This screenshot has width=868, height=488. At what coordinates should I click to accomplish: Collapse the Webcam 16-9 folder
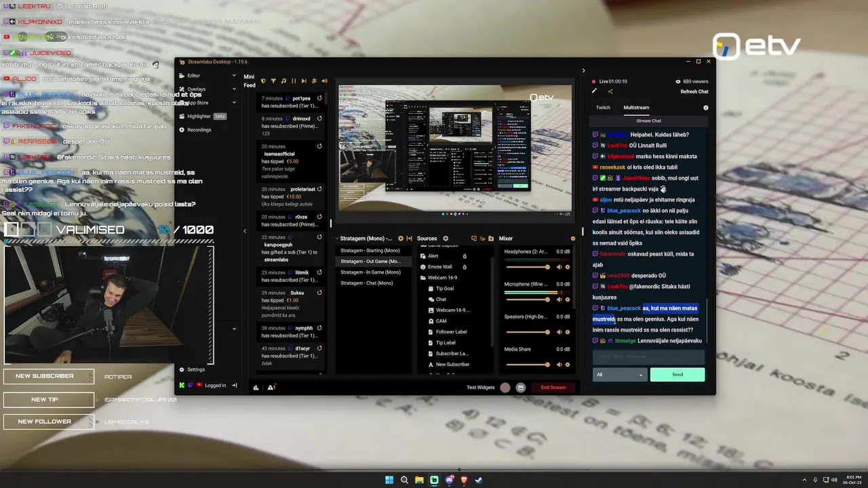click(423, 278)
